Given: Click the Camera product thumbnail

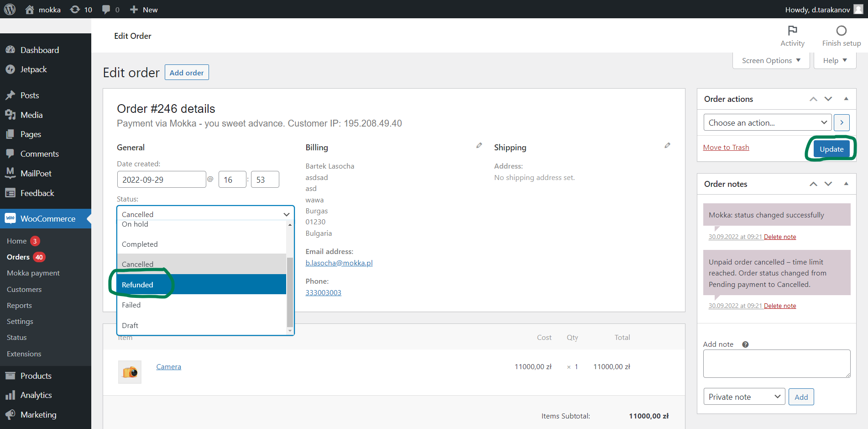Looking at the screenshot, I should [130, 372].
